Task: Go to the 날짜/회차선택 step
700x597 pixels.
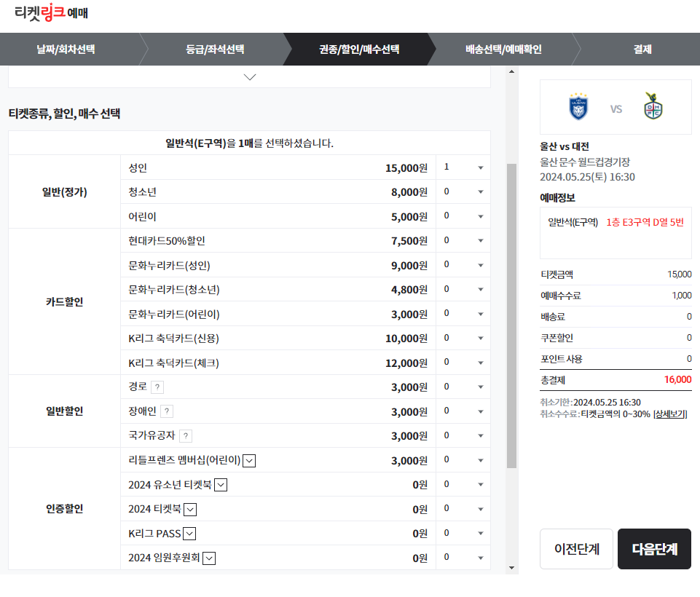Action: 66,49
